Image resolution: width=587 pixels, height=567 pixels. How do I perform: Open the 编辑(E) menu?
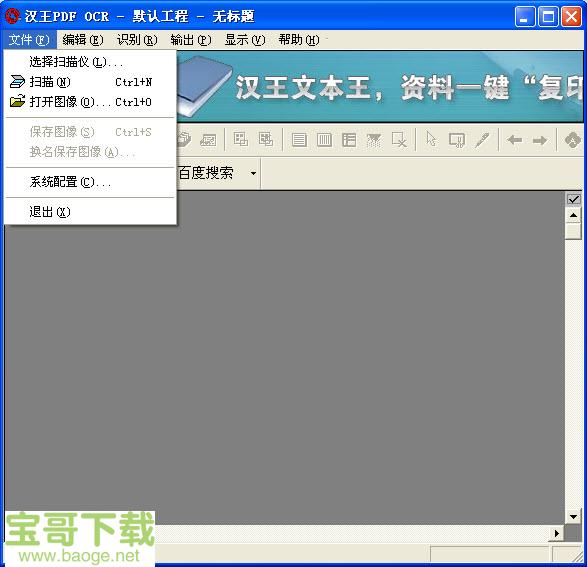83,40
